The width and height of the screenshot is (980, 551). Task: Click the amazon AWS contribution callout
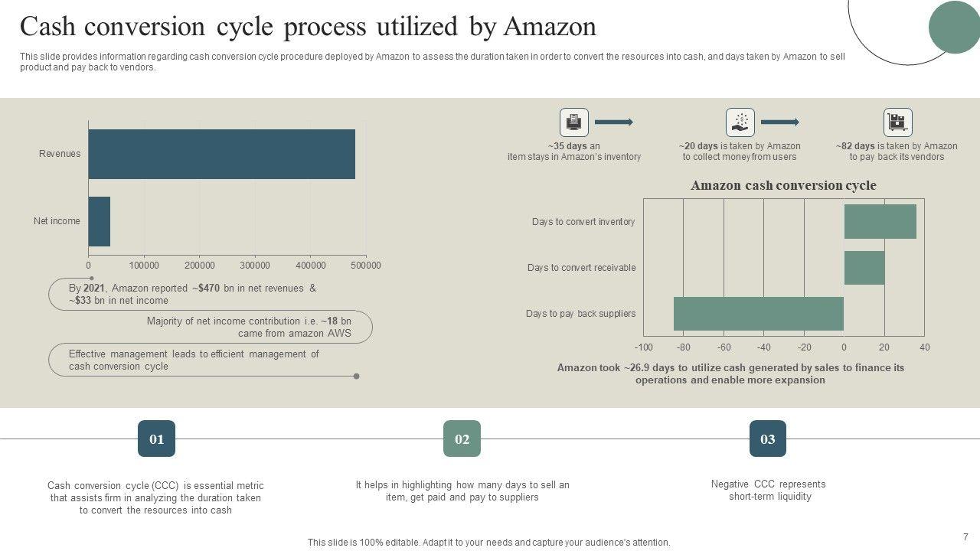(x=249, y=328)
